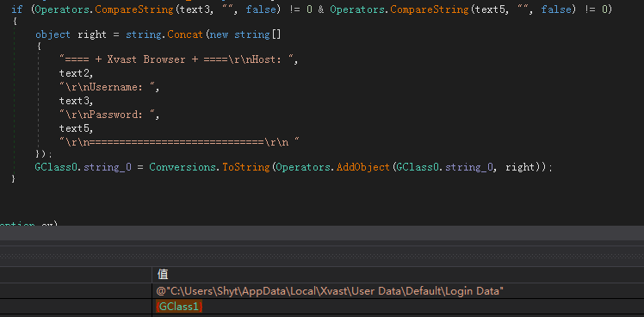This screenshot has height=317, width=644.
Task: Select the Xvast Login Data path value
Action: [x=330, y=291]
